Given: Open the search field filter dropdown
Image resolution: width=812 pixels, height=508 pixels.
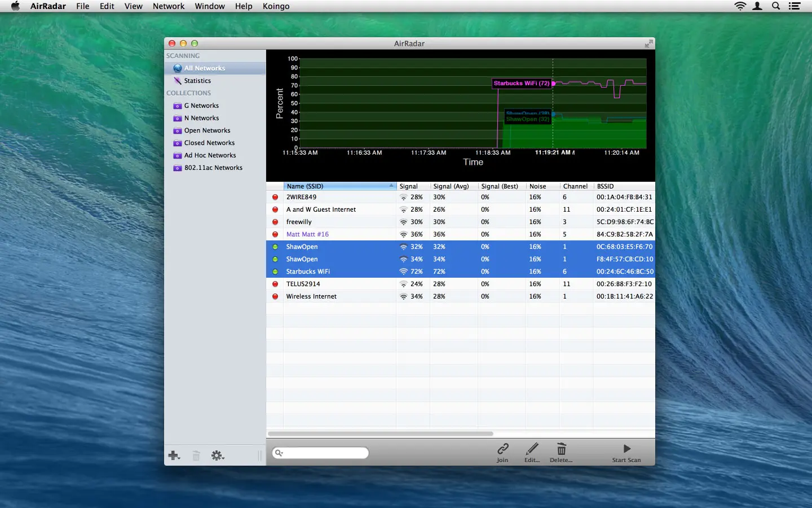Looking at the screenshot, I should (x=280, y=453).
